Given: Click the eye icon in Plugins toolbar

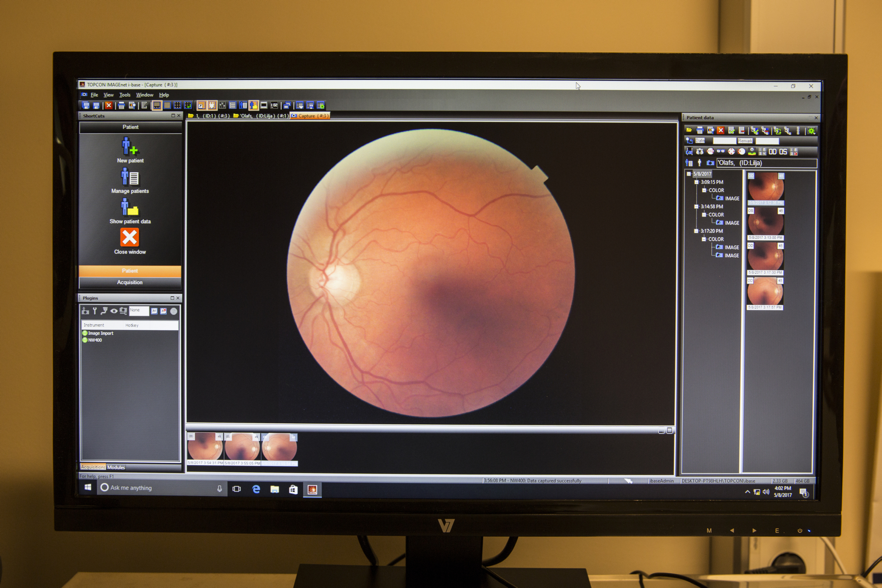Looking at the screenshot, I should (x=114, y=311).
